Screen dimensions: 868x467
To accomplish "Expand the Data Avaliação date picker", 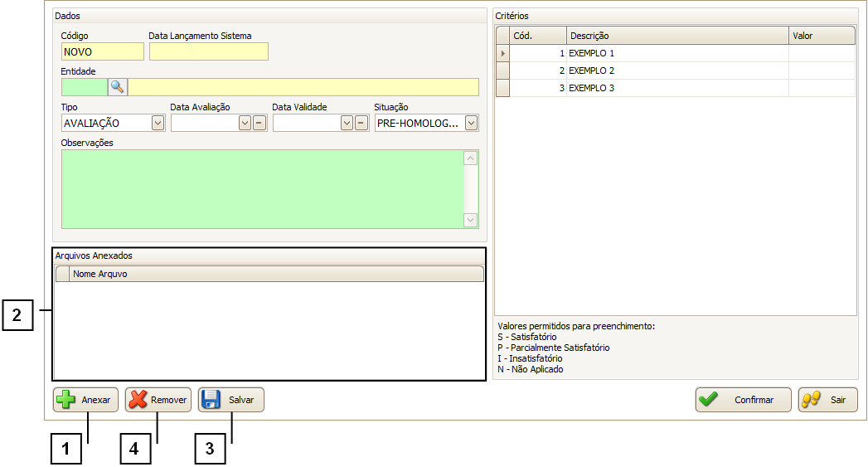I will (x=245, y=123).
